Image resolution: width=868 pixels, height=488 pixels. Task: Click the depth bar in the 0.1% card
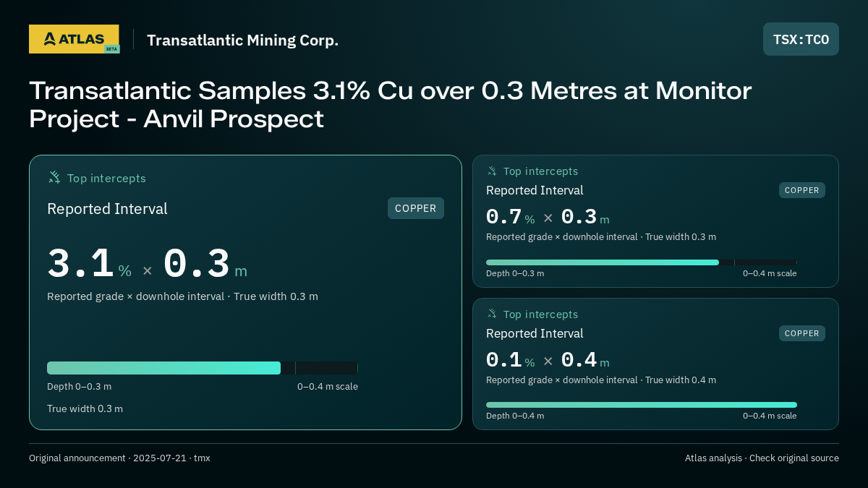click(x=642, y=405)
